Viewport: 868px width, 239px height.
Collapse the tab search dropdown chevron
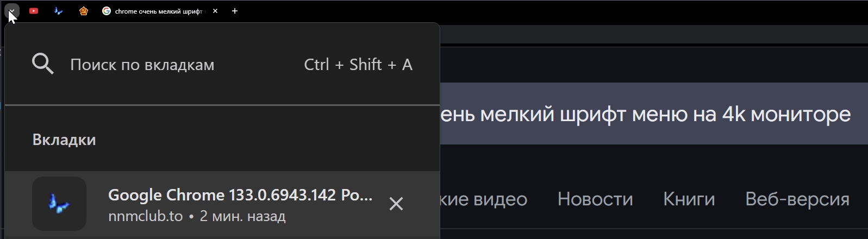(x=12, y=10)
